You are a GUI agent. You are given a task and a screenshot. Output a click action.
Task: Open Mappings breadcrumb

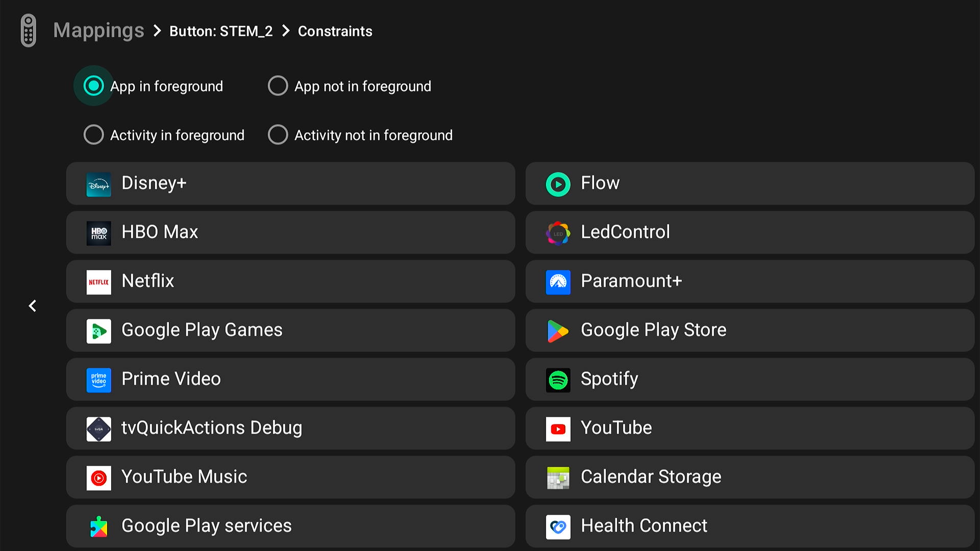99,31
